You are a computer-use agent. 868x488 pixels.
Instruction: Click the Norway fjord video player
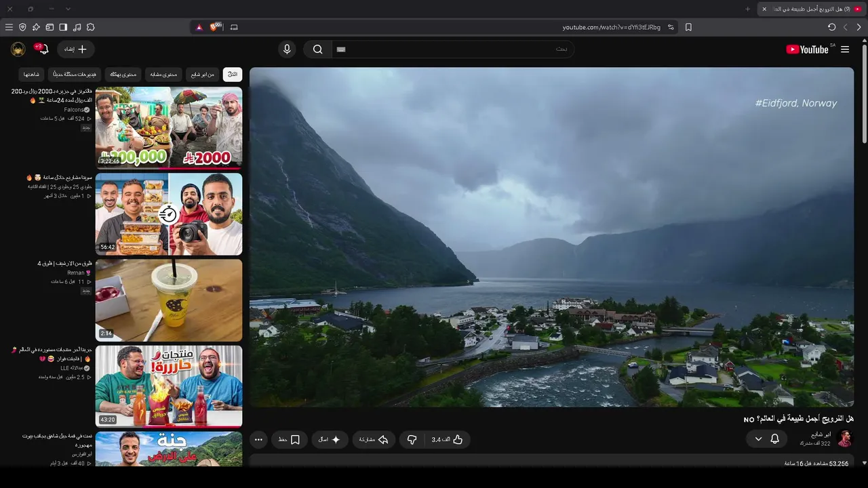(x=551, y=237)
